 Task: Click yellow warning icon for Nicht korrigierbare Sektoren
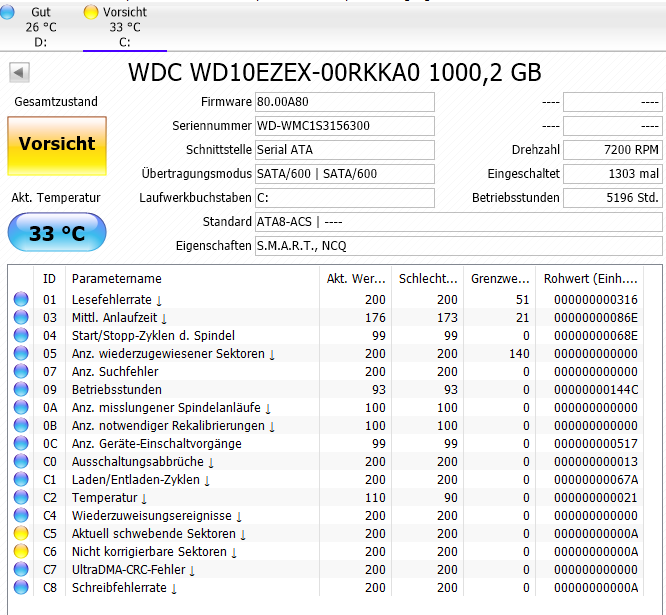[x=21, y=551]
